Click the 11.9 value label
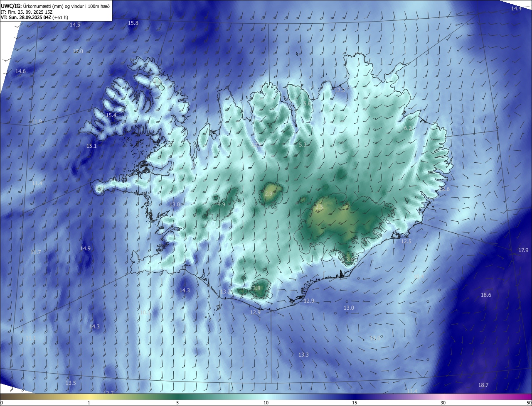 37,122
